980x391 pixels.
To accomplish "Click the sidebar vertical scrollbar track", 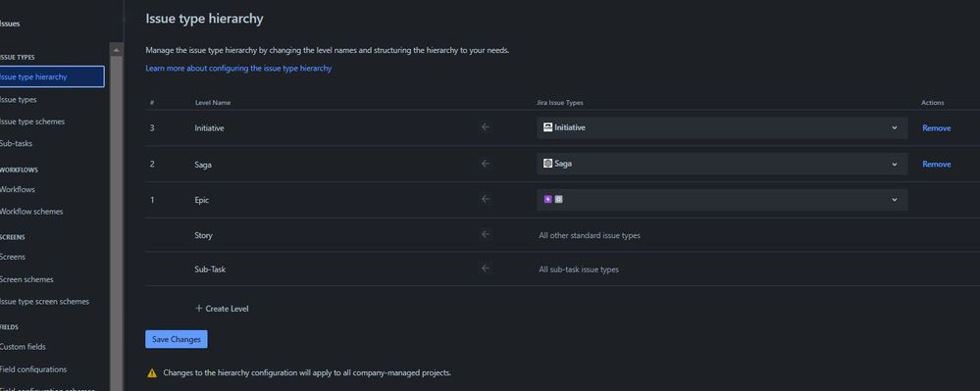I will click(x=116, y=223).
